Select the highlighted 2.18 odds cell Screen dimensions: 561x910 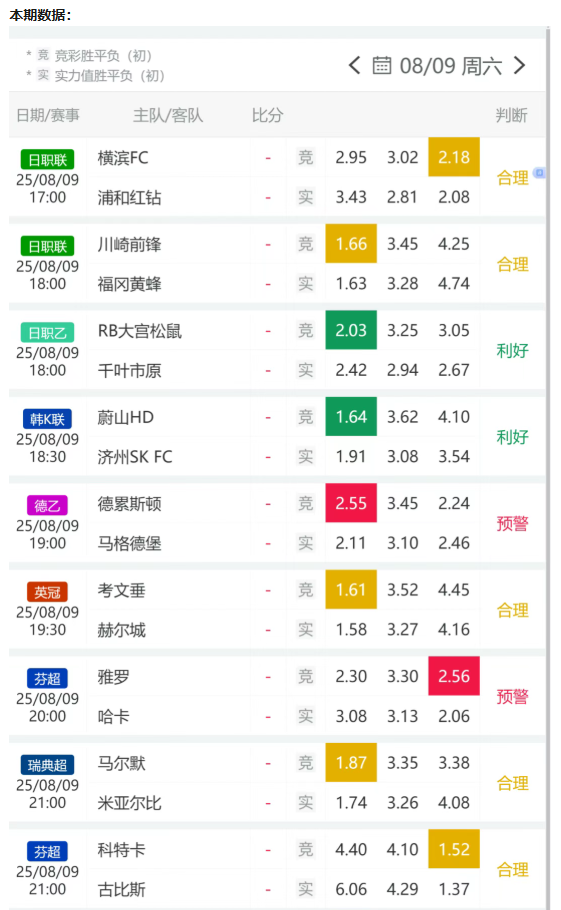(x=454, y=157)
